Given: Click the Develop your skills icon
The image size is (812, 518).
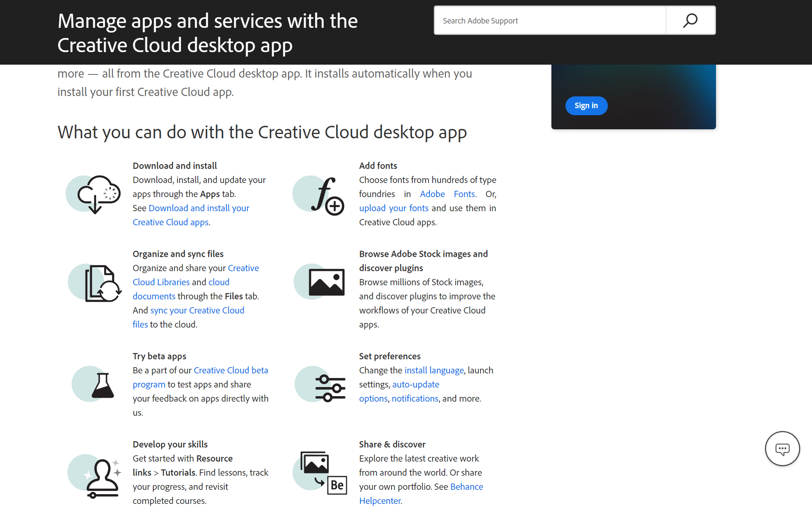Looking at the screenshot, I should point(94,476).
